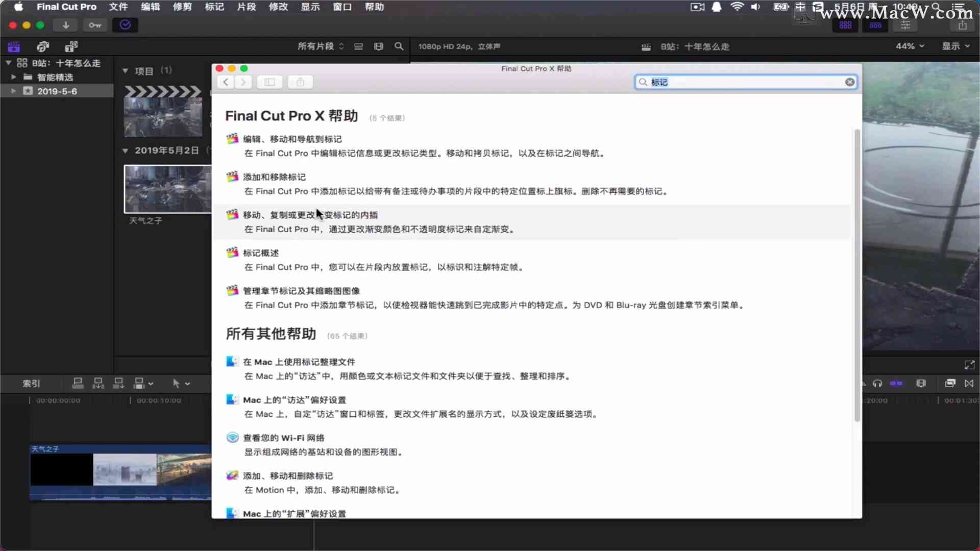Open timeline clip appearance button
980x551 pixels.
coord(921,383)
